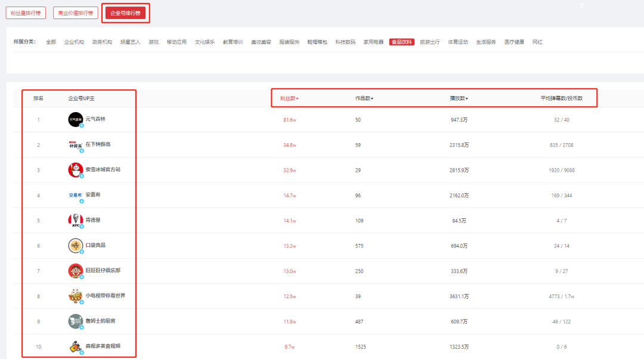The width and height of the screenshot is (644, 359).
Task: Open 口袋良品 avatar icon
Action: tap(76, 246)
